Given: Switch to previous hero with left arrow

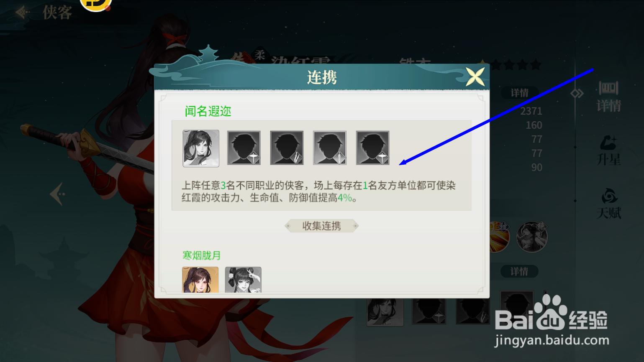Looking at the screenshot, I should 57,194.
